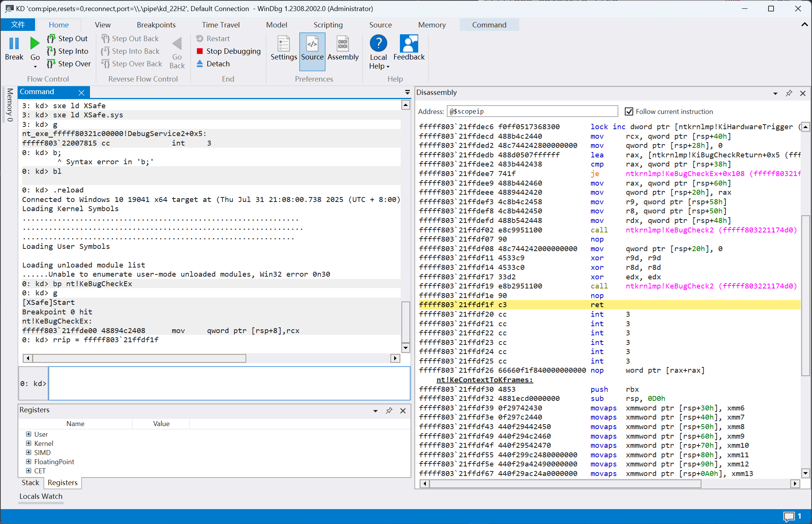Click Stop Debugging red square

(x=199, y=51)
